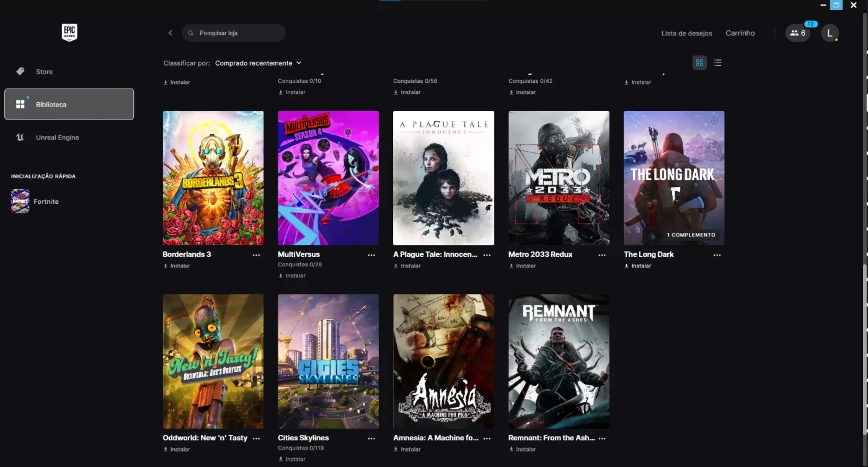Open the Metro 2033 Redux cover
Screen dimensions: 868x467
point(559,178)
